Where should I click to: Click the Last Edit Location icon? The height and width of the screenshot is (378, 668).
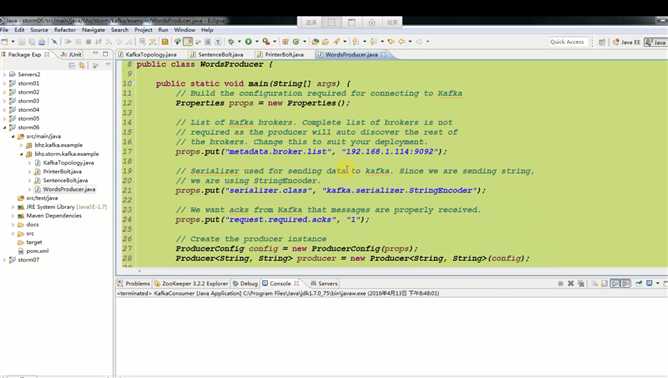click(x=391, y=42)
